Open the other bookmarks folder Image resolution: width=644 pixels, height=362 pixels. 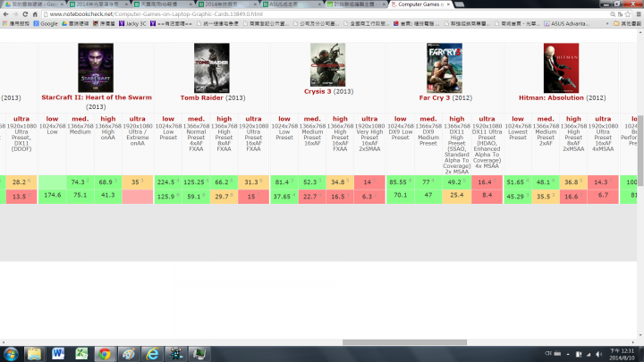[627, 24]
